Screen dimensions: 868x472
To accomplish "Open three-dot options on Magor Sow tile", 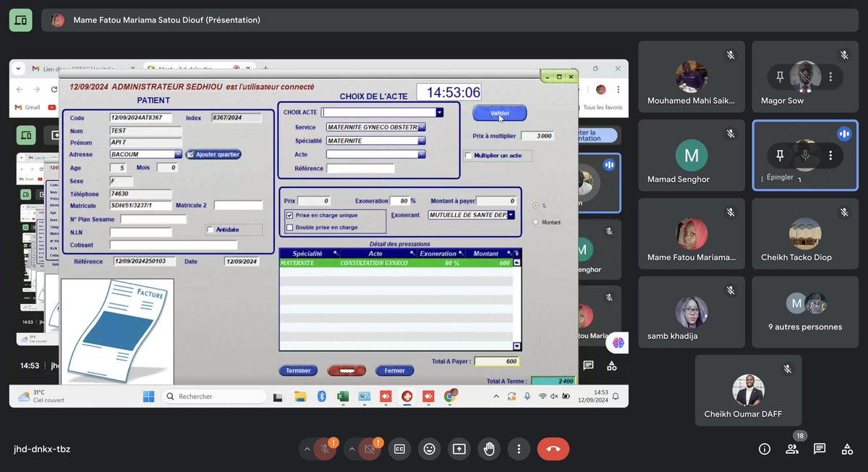I will [x=830, y=77].
